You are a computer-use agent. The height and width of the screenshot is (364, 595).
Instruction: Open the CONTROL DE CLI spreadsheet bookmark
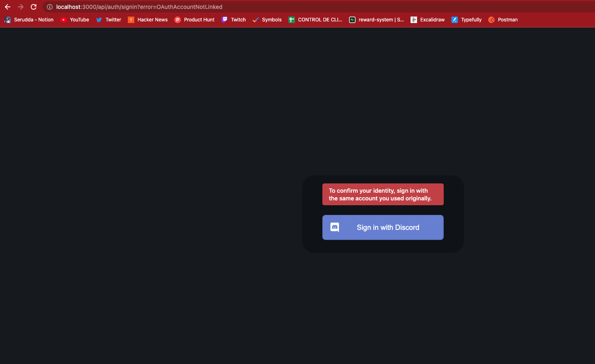(x=315, y=19)
